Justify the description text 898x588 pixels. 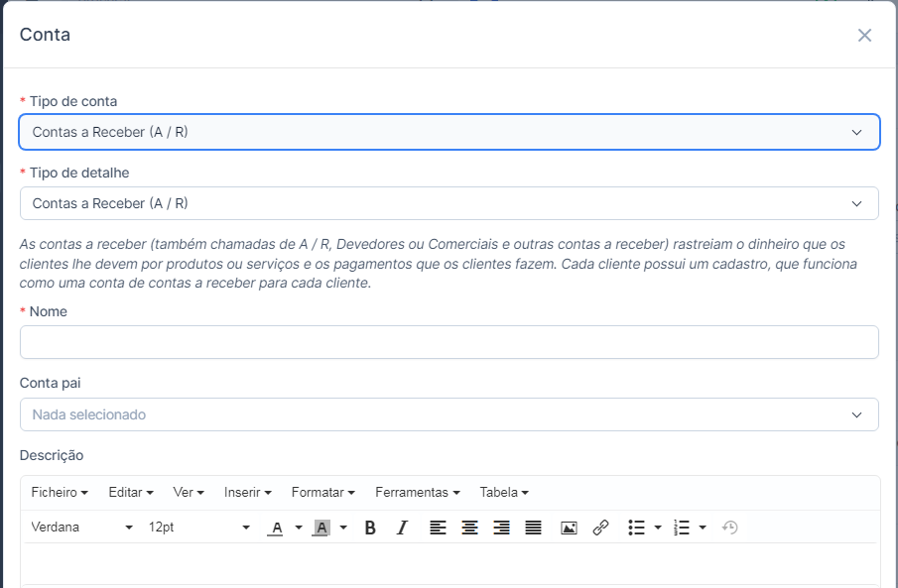click(x=533, y=528)
